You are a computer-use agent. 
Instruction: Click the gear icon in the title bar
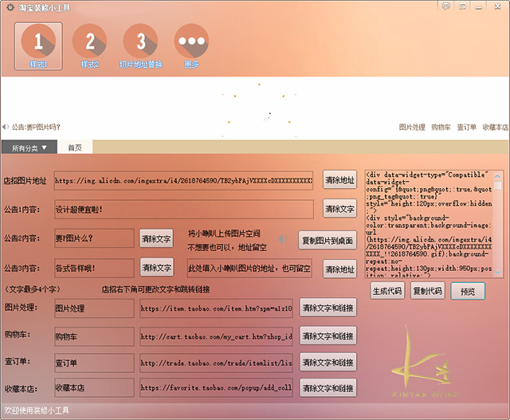pos(10,7)
